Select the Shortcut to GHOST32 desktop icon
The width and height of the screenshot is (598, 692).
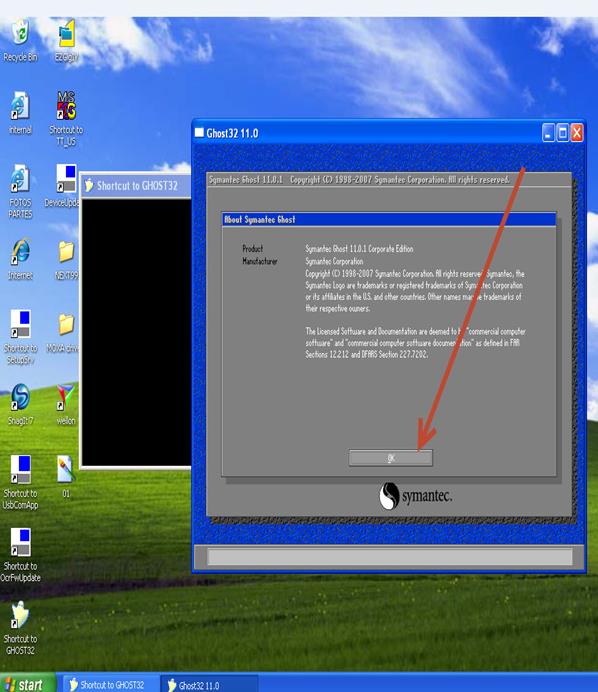[x=20, y=628]
